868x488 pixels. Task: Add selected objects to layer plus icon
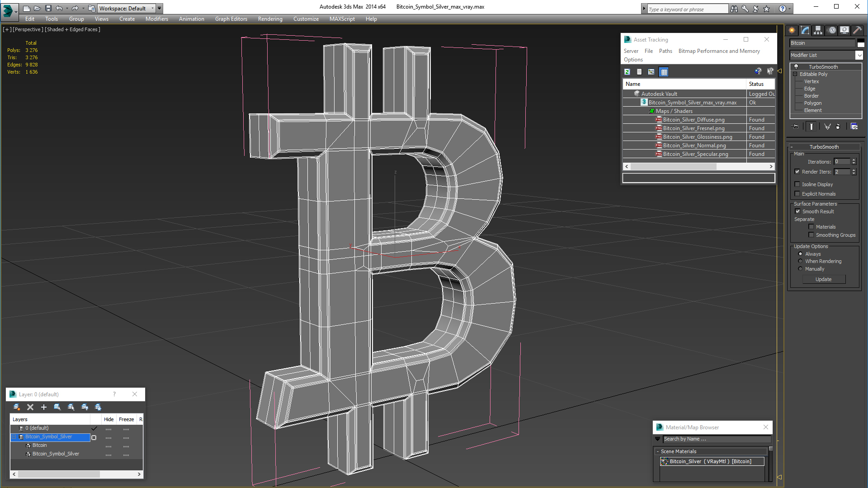44,407
